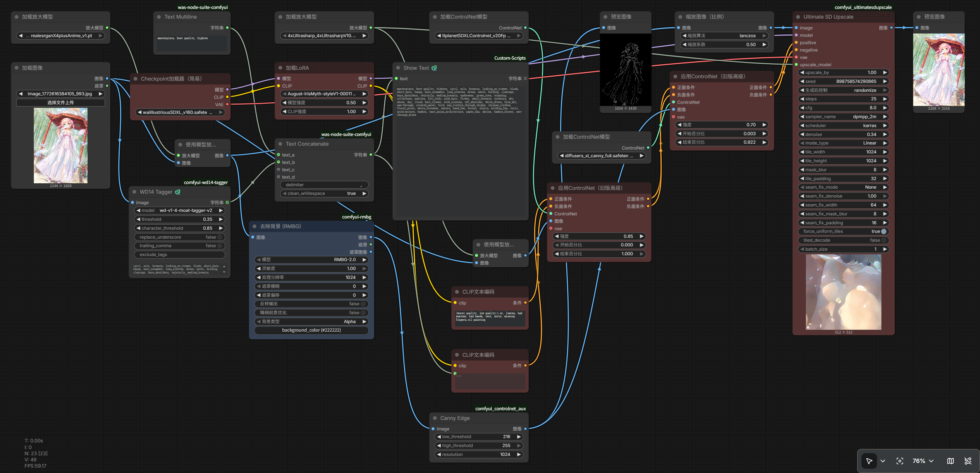
Task: Toggle trailing_comma switch in WD14 Tagger
Action: pyautogui.click(x=180, y=246)
